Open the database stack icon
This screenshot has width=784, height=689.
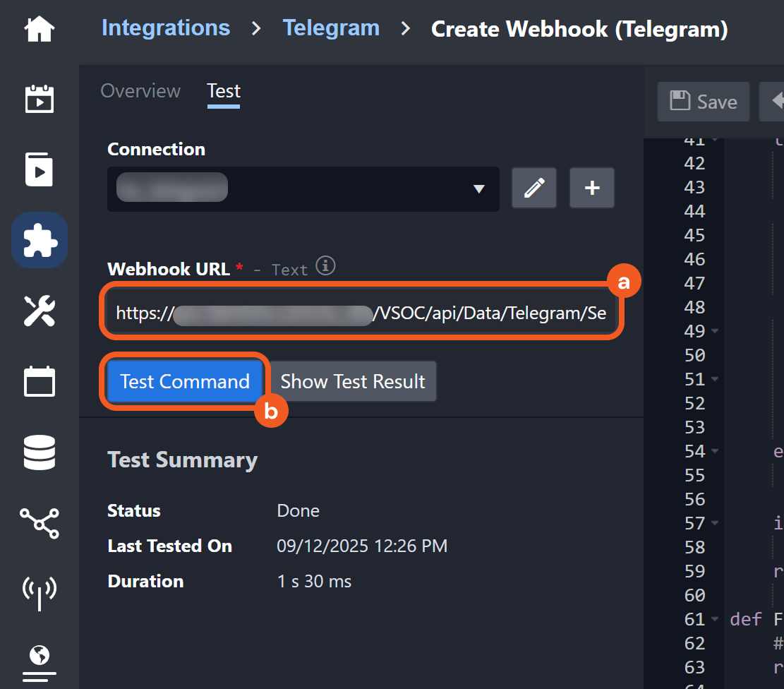pyautogui.click(x=39, y=453)
